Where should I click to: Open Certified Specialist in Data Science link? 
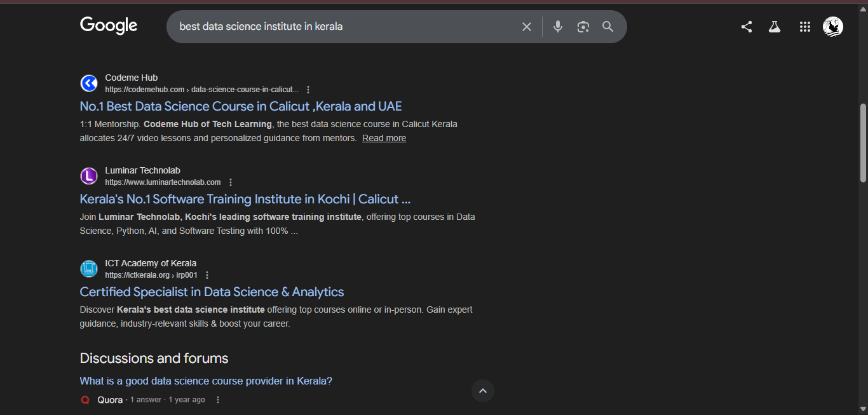pyautogui.click(x=212, y=292)
